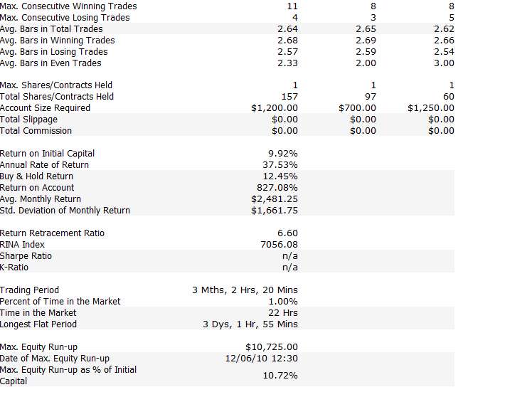Select the K-Ratio label
Image resolution: width=532 pixels, height=397 pixels.
pos(14,268)
